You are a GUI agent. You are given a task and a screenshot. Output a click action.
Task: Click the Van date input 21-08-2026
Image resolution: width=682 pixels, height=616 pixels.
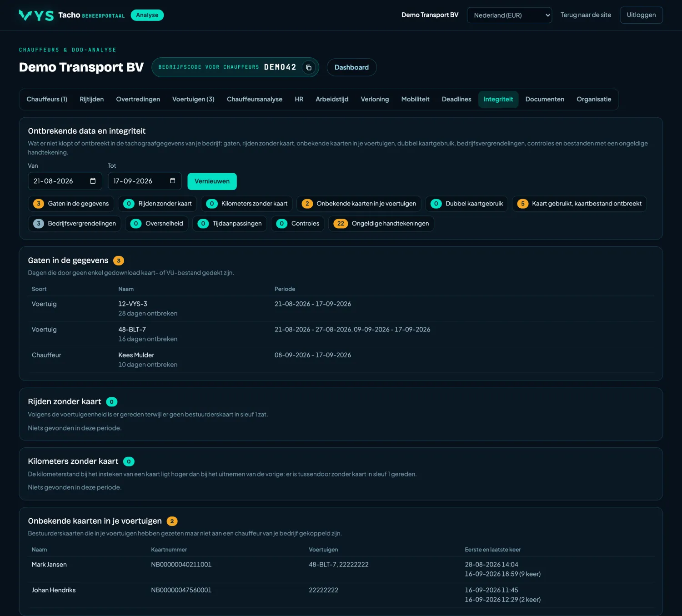[x=65, y=181]
